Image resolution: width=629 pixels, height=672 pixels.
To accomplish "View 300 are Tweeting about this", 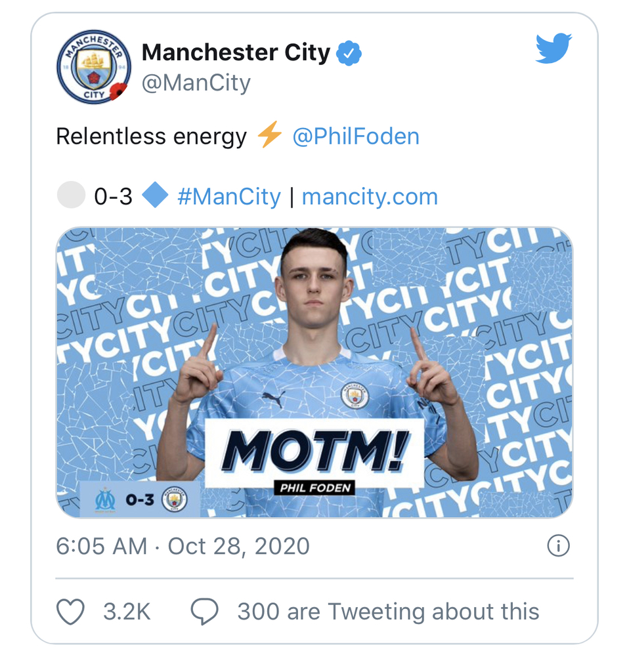I will (388, 612).
